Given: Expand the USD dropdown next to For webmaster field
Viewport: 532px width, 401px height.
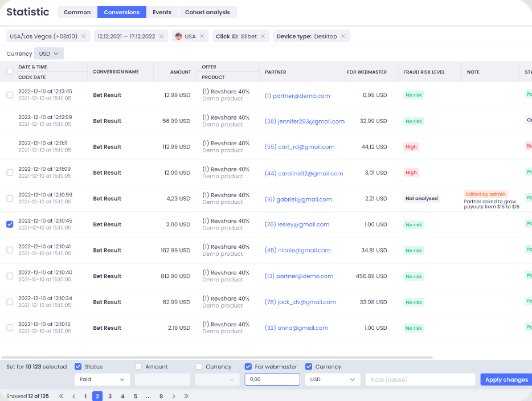Looking at the screenshot, I should pyautogui.click(x=332, y=379).
